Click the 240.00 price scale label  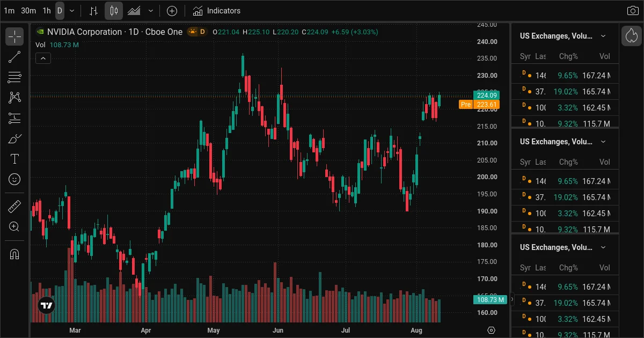pyautogui.click(x=487, y=41)
